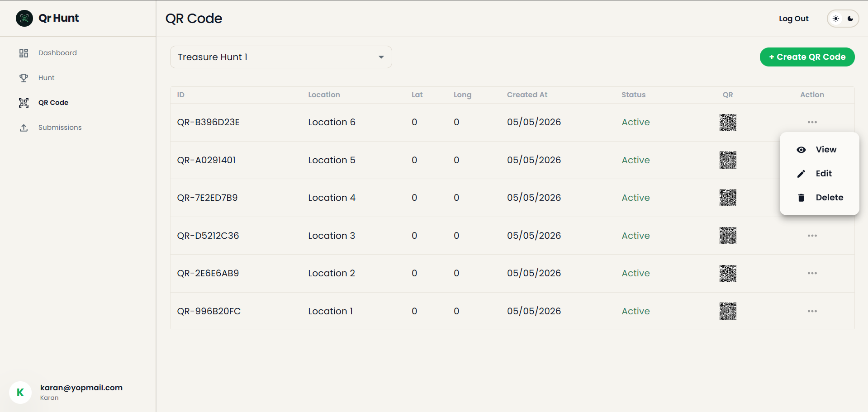This screenshot has height=412, width=868.
Task: Open the three-dot menu for Location 1
Action: [x=812, y=311]
